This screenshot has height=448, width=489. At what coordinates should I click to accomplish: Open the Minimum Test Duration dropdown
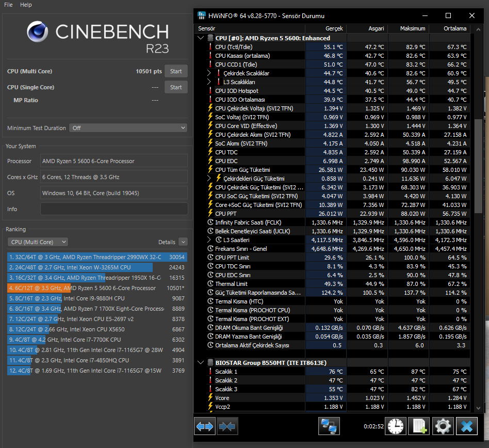[x=128, y=128]
